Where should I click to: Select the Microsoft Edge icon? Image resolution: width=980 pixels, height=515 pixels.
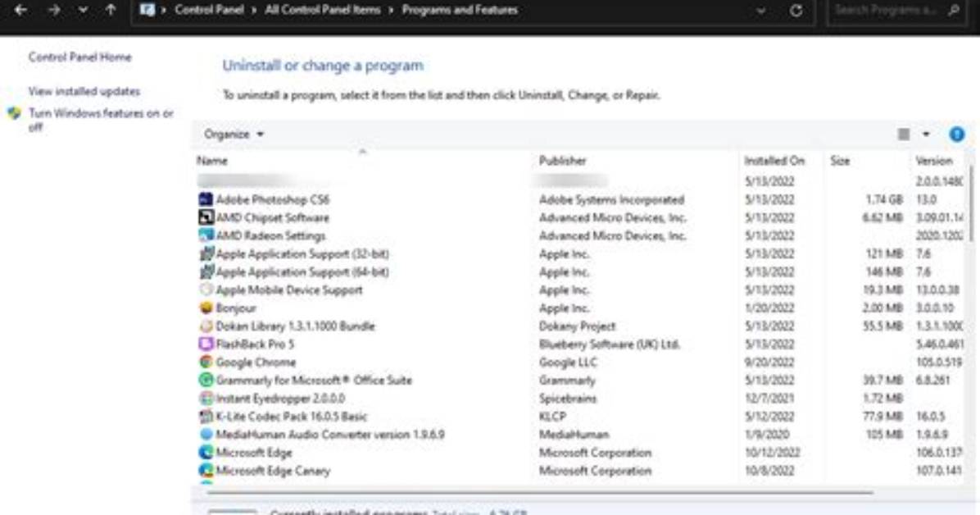tap(206, 453)
